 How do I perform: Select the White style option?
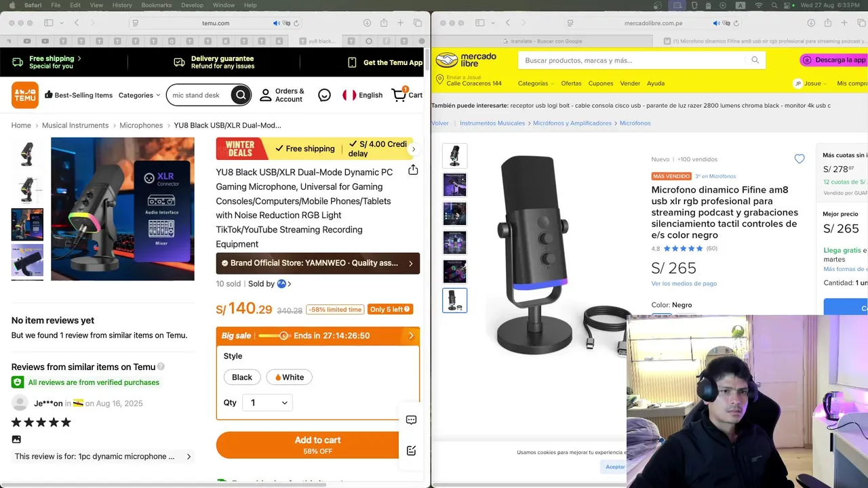coord(290,378)
